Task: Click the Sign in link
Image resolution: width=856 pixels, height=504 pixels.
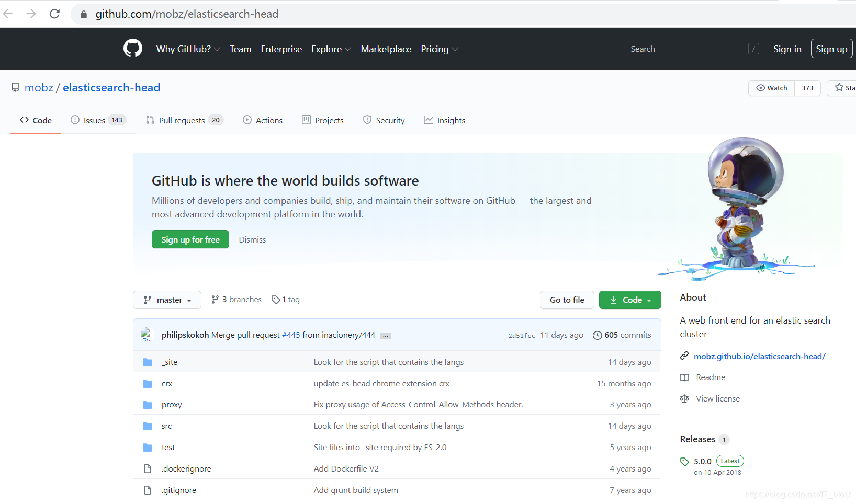Action: coord(787,49)
